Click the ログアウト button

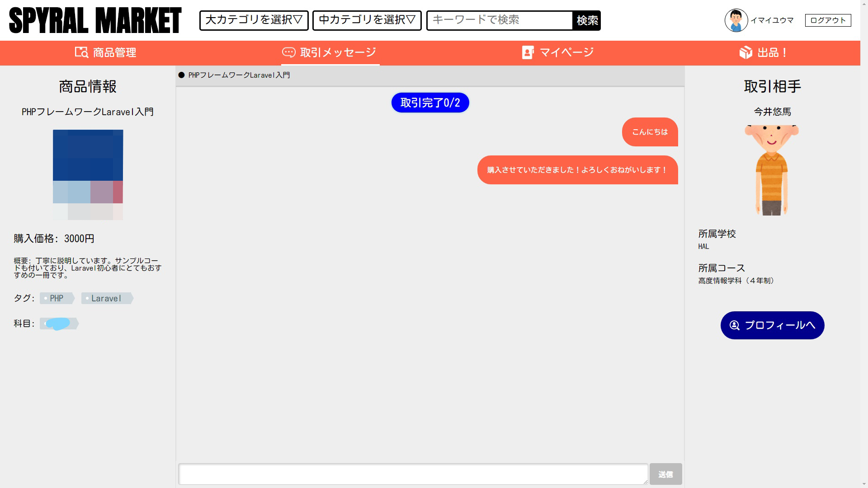[x=828, y=20]
